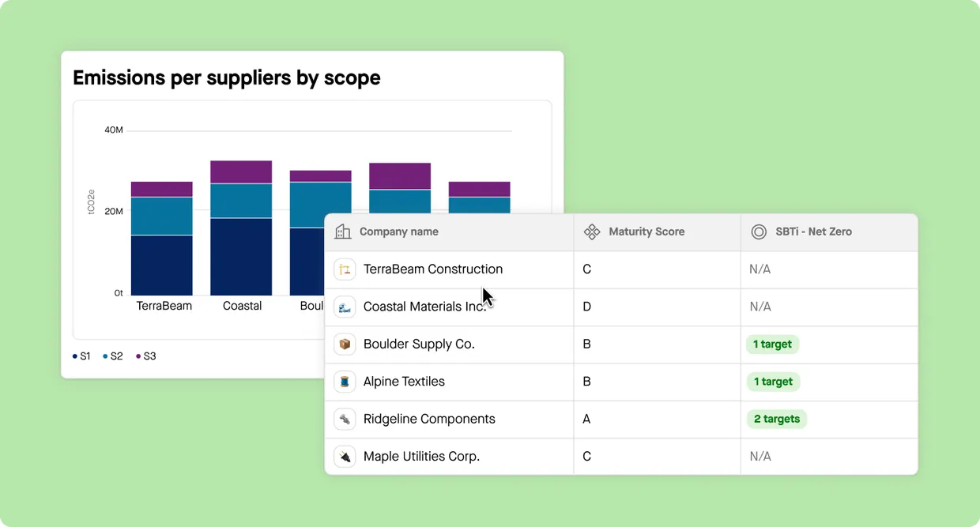Click the diamond icon beside Maturity Score

pos(591,232)
